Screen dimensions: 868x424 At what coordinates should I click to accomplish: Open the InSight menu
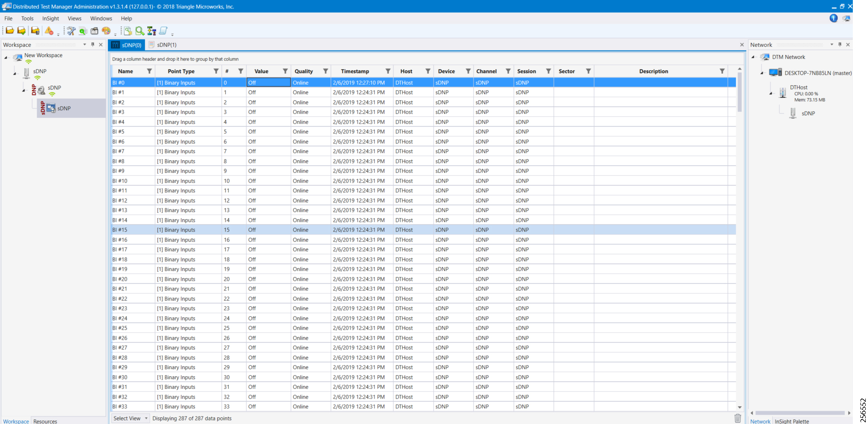point(50,18)
